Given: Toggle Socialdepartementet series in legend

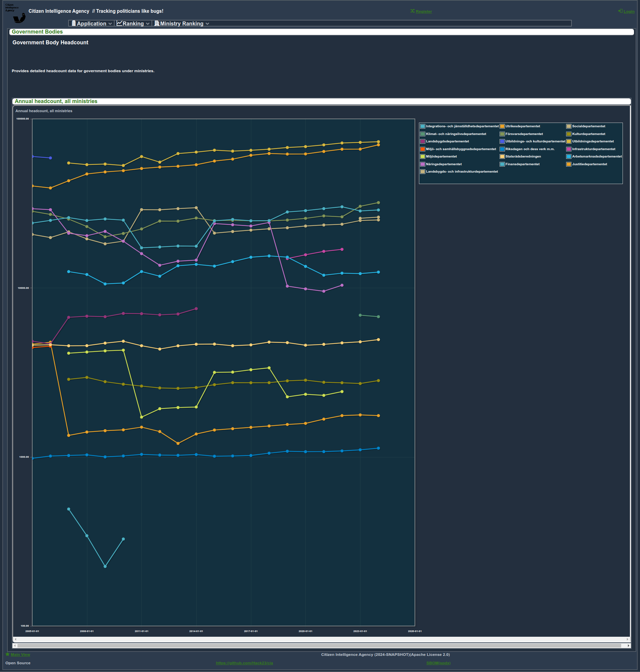Looking at the screenshot, I should (586, 126).
